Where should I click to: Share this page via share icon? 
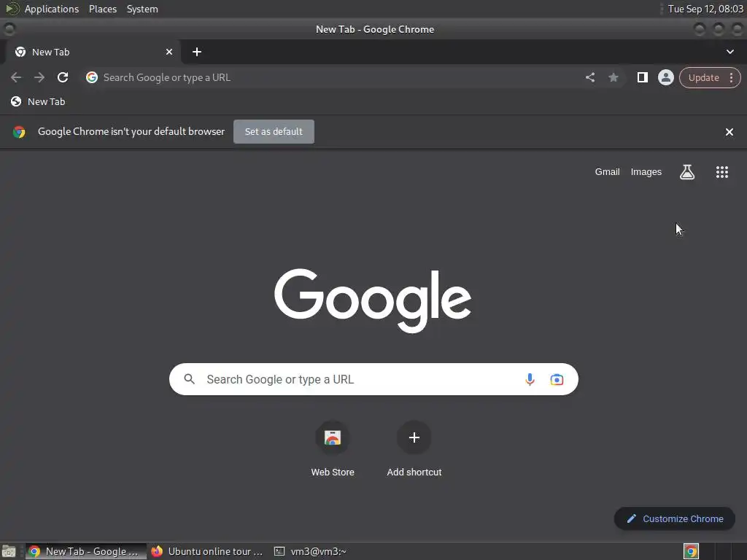pyautogui.click(x=589, y=77)
